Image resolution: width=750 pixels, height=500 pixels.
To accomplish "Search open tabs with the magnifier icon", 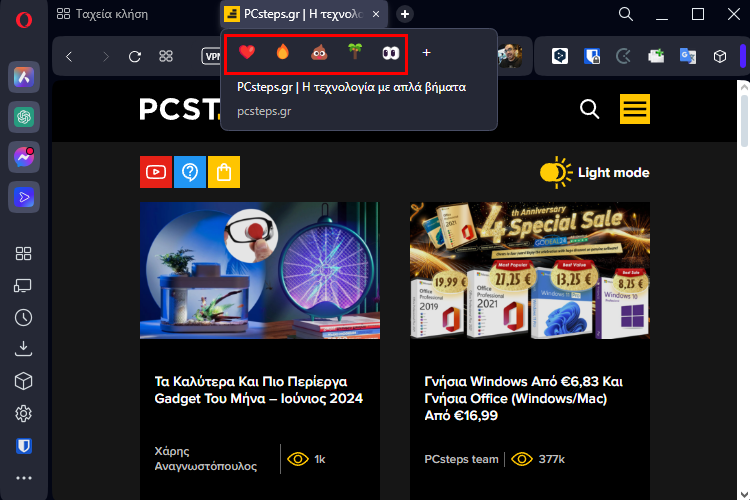I will point(626,14).
